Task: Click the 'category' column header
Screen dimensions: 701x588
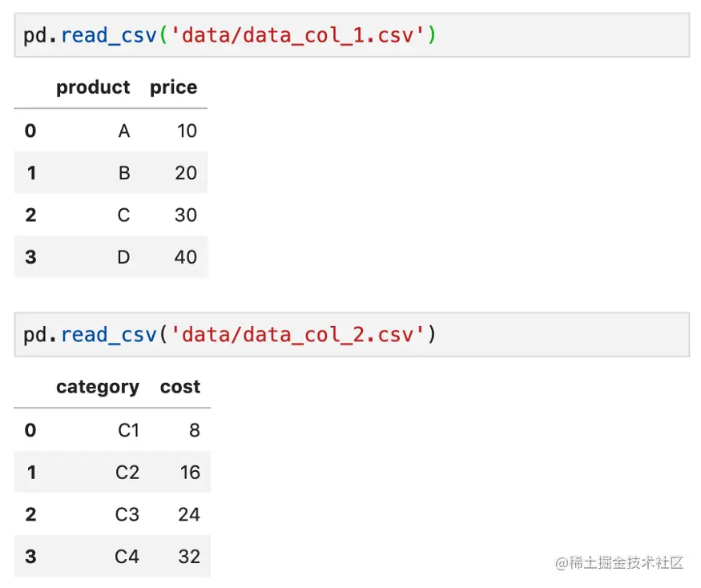Action: click(98, 387)
